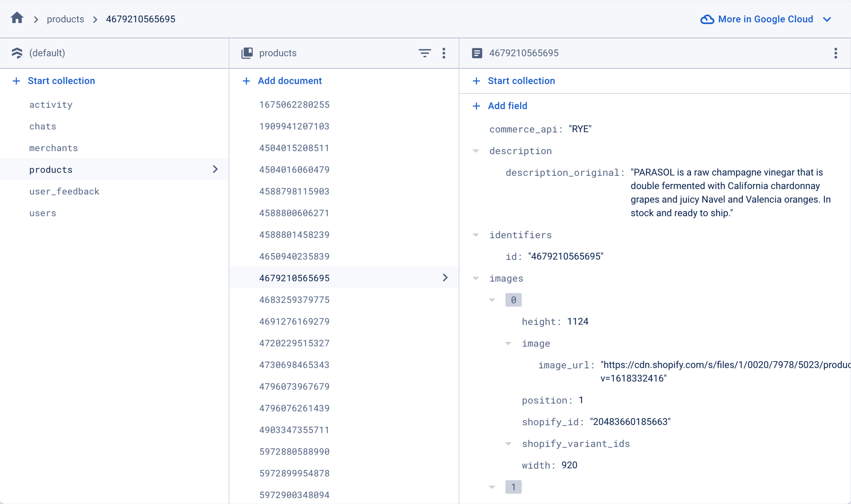This screenshot has height=504, width=851.
Task: Click products link in breadcrumb
Action: pyautogui.click(x=65, y=19)
